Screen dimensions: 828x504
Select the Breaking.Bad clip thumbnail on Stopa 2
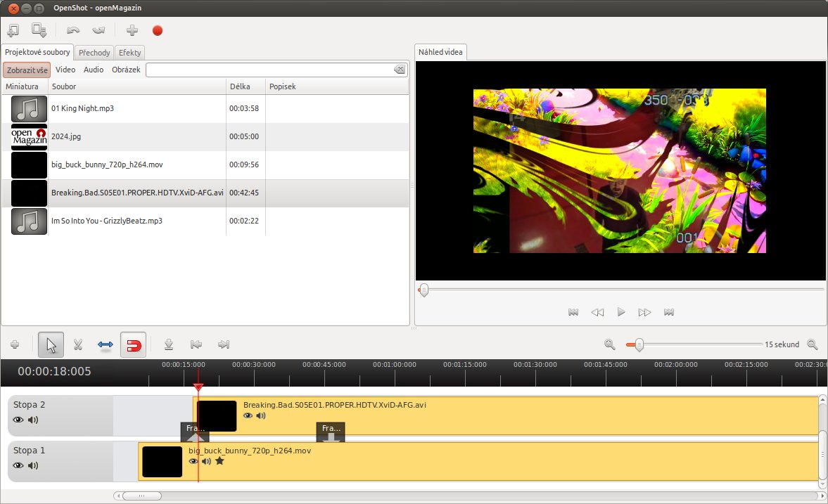point(217,416)
